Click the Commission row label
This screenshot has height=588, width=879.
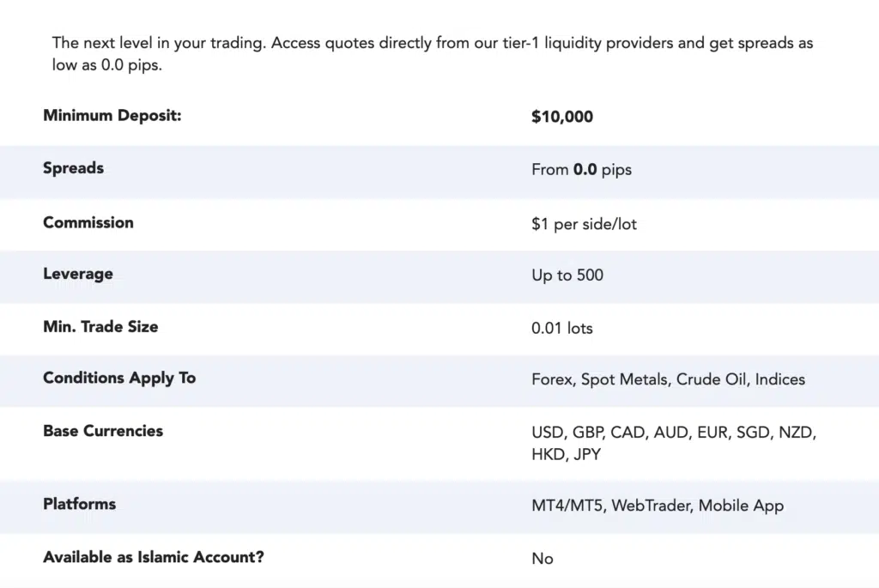click(x=88, y=222)
